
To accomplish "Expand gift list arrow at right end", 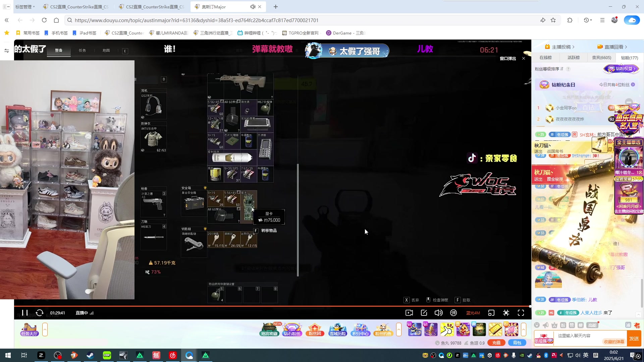I will [524, 330].
